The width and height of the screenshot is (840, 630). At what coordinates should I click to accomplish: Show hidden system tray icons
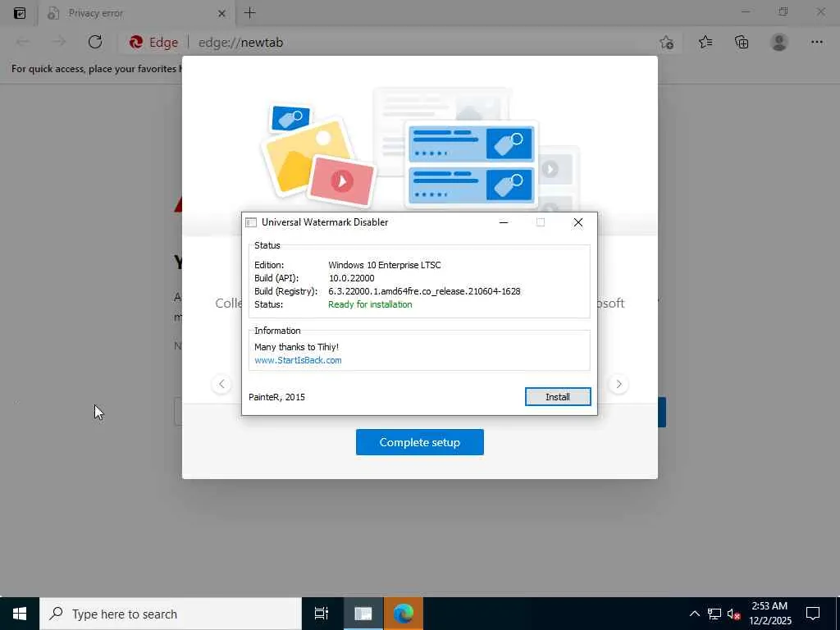pos(694,614)
